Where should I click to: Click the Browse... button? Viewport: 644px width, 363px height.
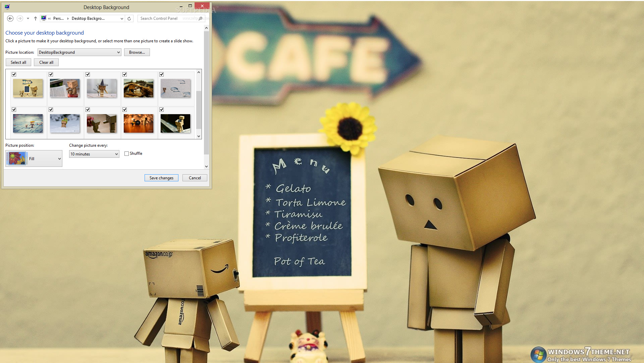[137, 52]
